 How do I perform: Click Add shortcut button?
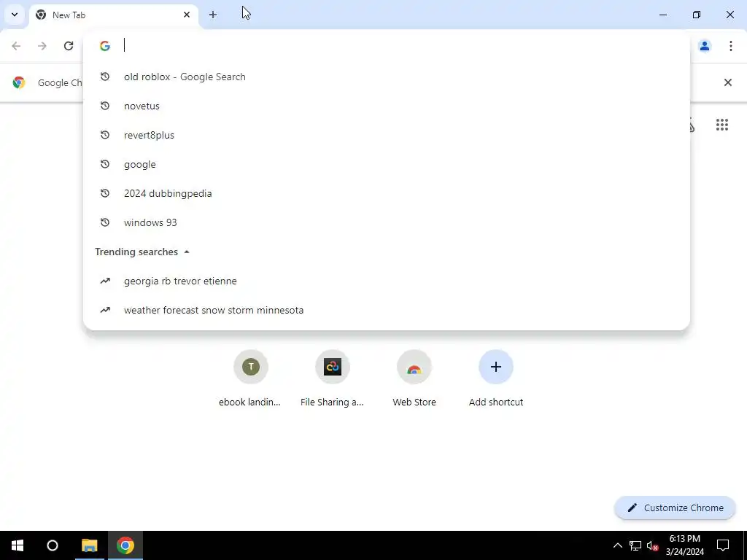coord(496,378)
